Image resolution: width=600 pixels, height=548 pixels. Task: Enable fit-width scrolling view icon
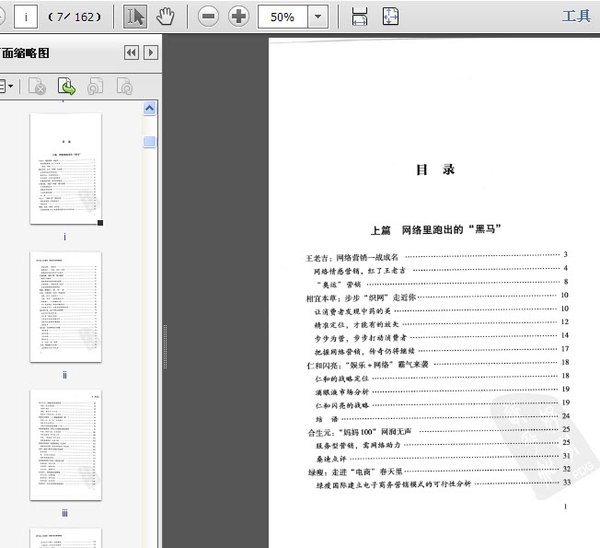coord(360,17)
